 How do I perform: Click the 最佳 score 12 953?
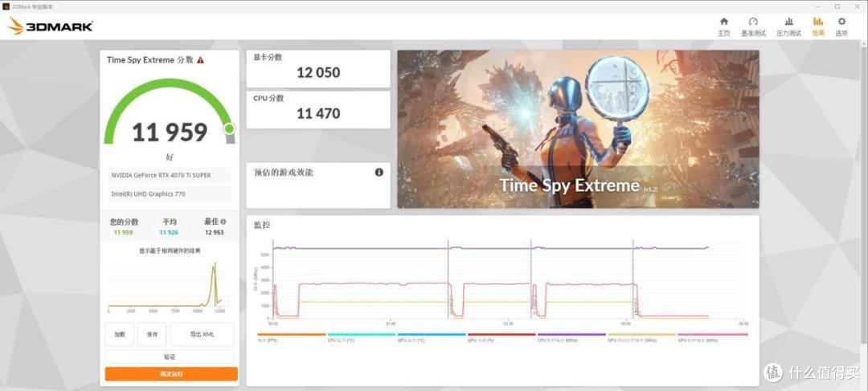pyautogui.click(x=215, y=232)
